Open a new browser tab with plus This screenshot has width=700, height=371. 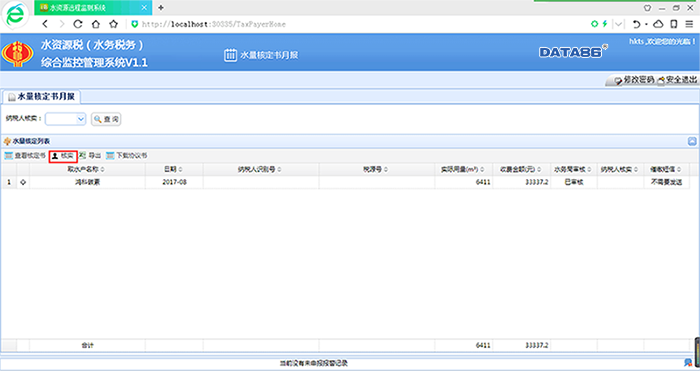pos(161,8)
